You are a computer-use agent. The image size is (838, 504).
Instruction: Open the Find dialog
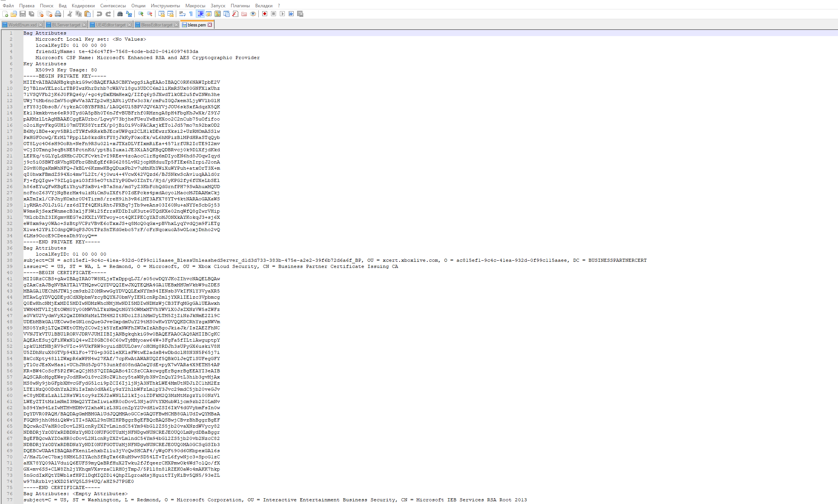tap(120, 14)
